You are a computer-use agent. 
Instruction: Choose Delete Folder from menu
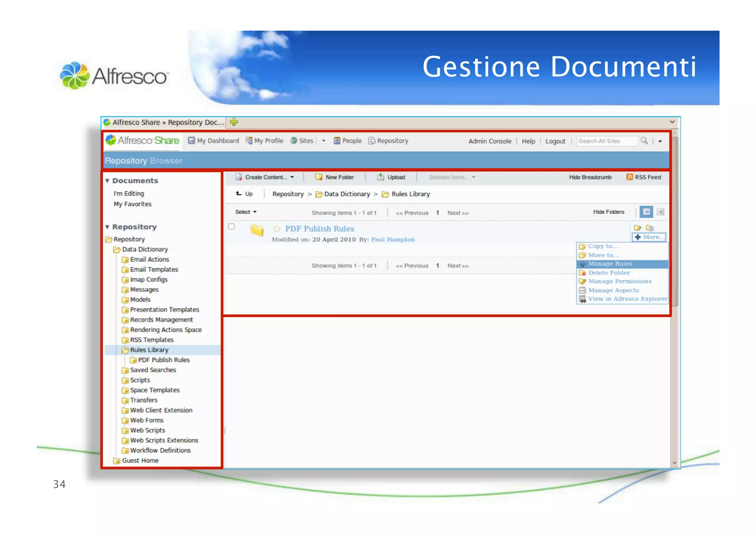click(x=622, y=273)
